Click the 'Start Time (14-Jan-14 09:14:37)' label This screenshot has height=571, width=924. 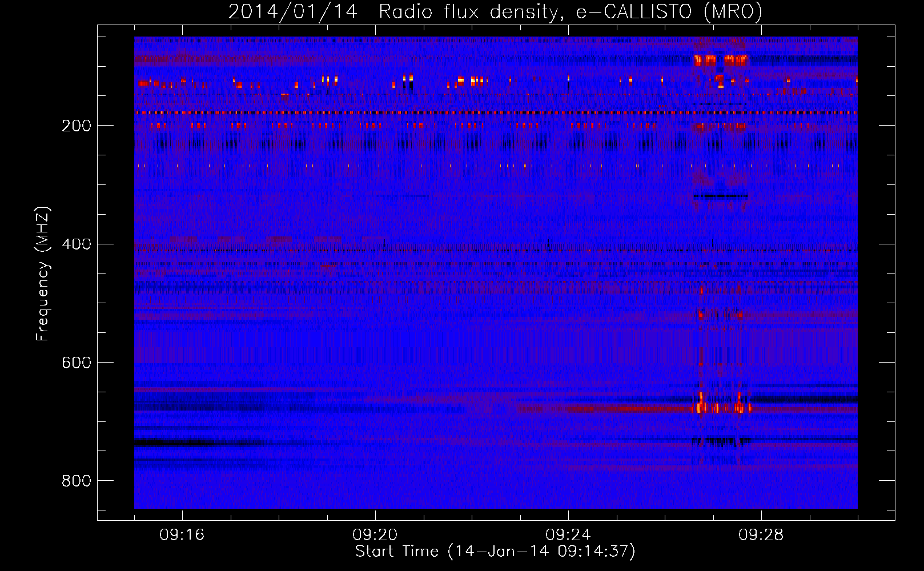(495, 552)
